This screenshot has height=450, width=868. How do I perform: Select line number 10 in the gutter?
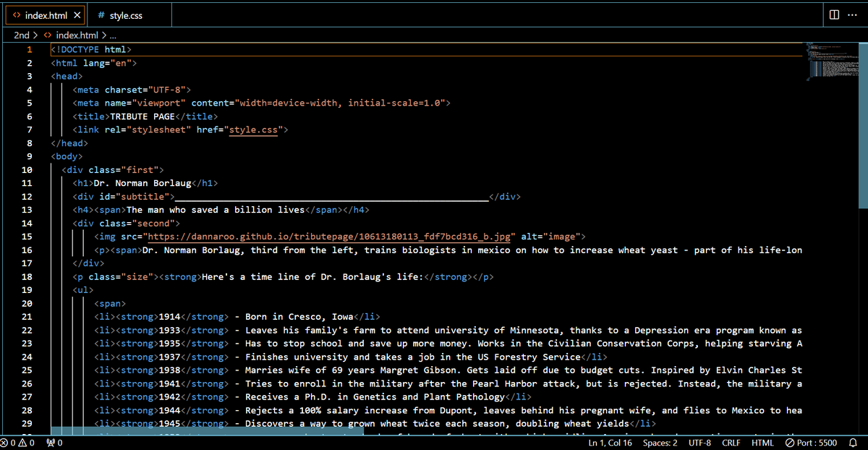pos(27,170)
